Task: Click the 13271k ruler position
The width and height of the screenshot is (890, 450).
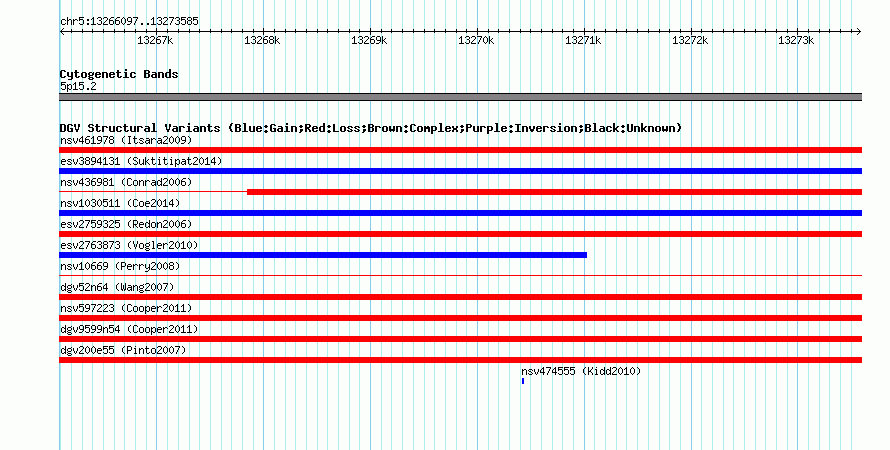Action: [x=583, y=40]
